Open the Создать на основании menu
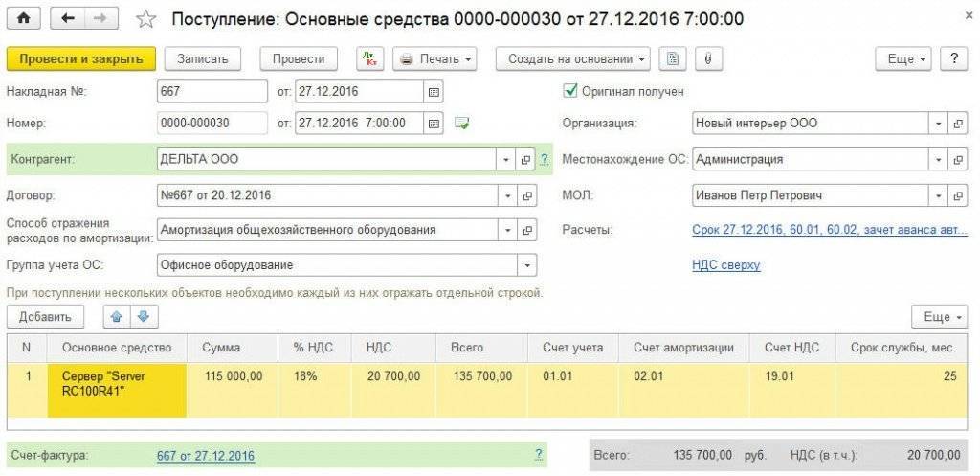 click(x=573, y=58)
